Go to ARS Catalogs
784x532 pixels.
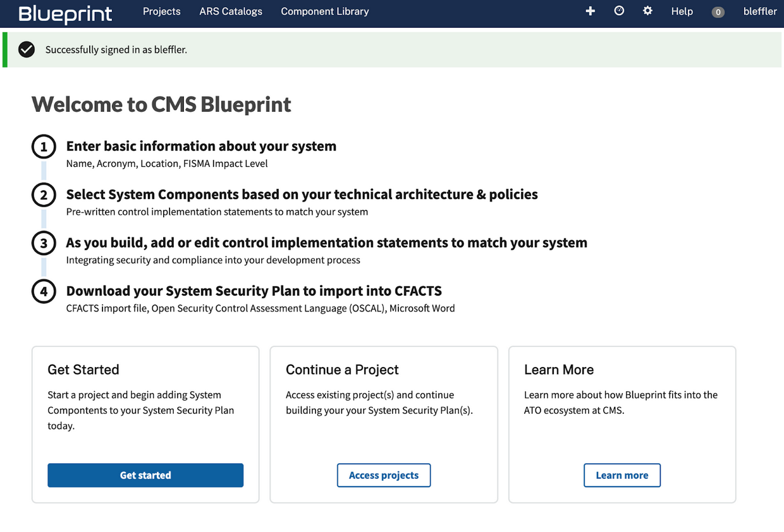coord(231,11)
